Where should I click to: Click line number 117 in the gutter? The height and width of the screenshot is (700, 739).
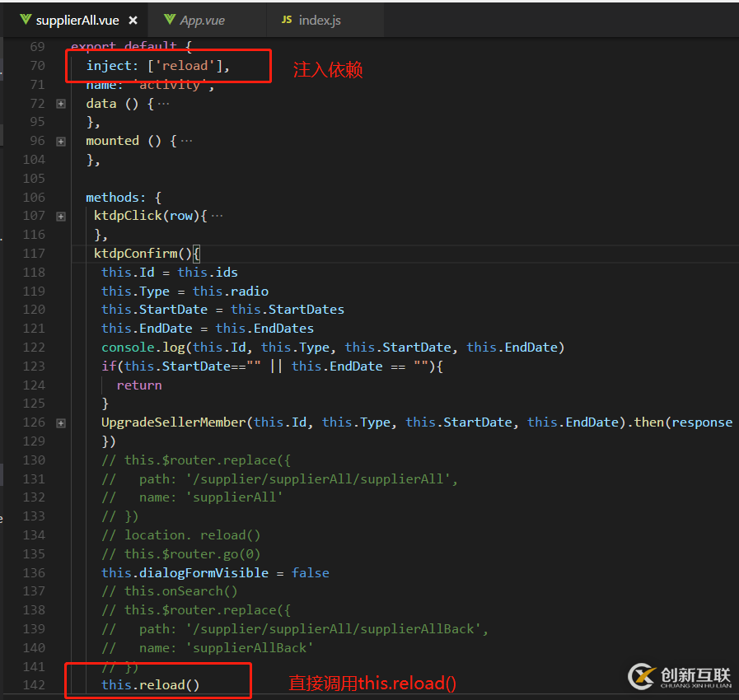click(x=34, y=254)
